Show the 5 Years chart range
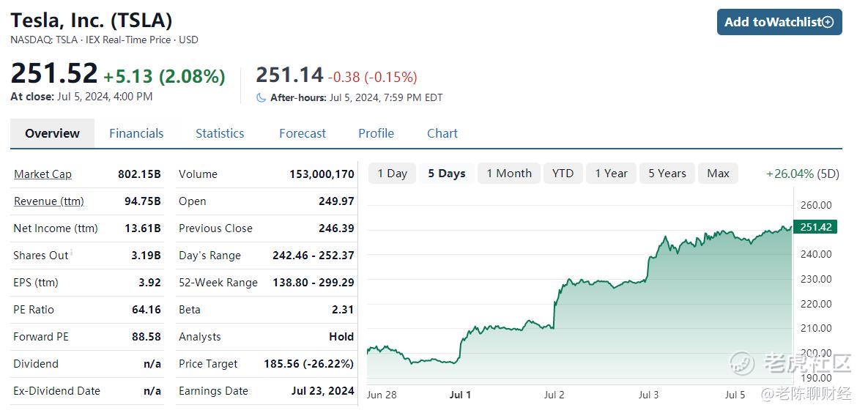The height and width of the screenshot is (413, 868). click(x=667, y=174)
